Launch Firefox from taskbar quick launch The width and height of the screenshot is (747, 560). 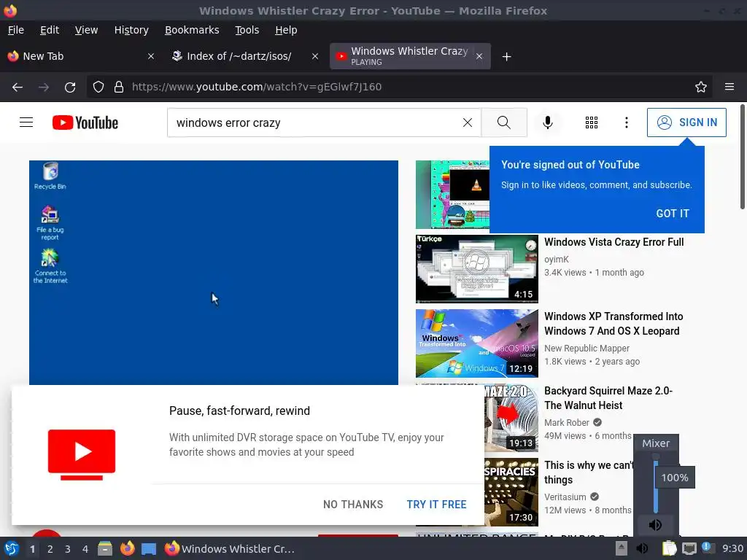coord(127,548)
